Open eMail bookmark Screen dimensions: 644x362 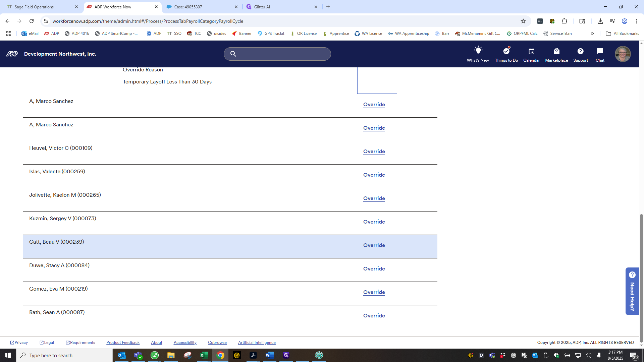click(30, 34)
